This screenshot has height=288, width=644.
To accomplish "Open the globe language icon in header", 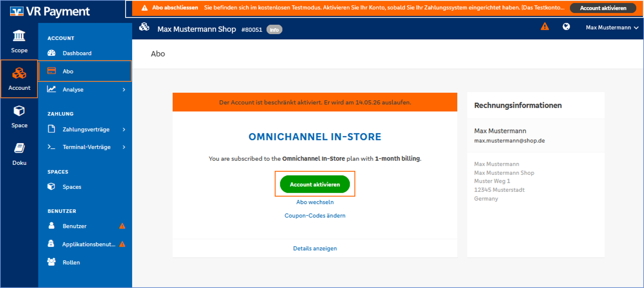I will click(566, 26).
